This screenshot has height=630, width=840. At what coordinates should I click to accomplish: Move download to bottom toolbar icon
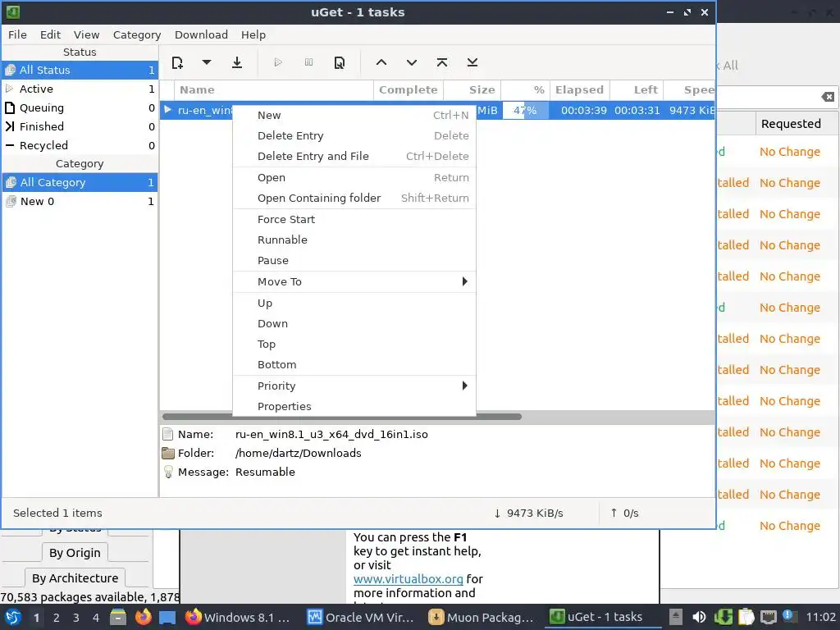[x=472, y=62]
